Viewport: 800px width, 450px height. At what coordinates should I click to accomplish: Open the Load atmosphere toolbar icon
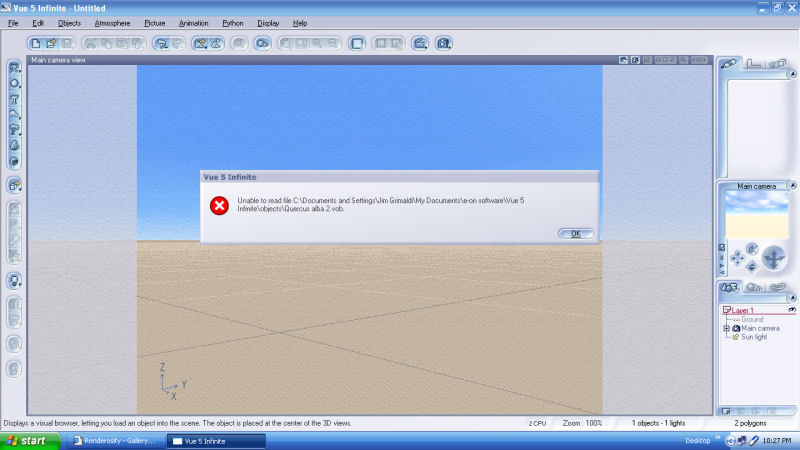[201, 44]
